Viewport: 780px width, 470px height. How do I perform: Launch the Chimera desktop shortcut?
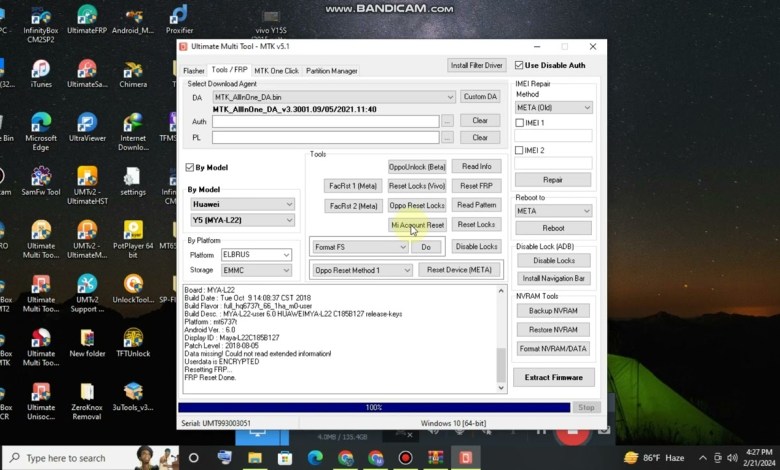point(133,70)
